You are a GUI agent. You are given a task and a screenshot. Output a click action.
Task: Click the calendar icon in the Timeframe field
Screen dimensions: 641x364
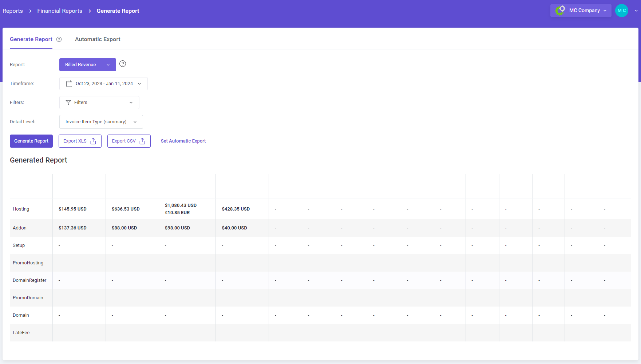pos(69,83)
